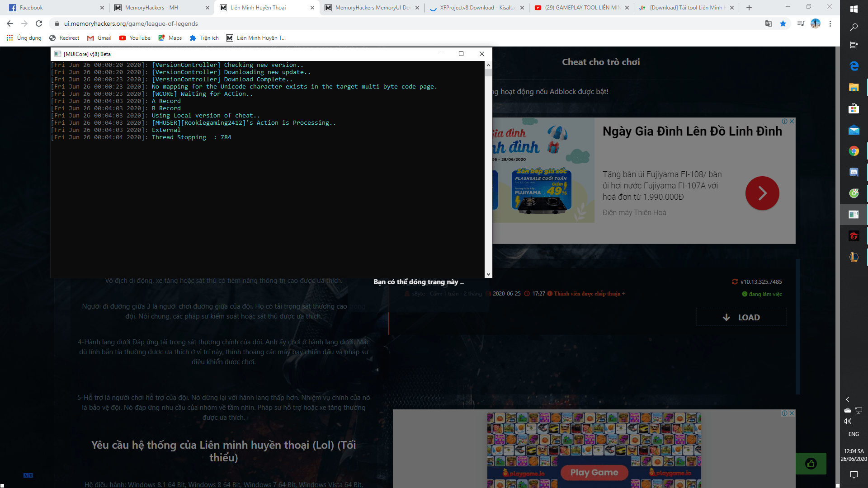Screen dimensions: 868x488
Task: Close the Play Game advertisement
Action: pos(792,413)
